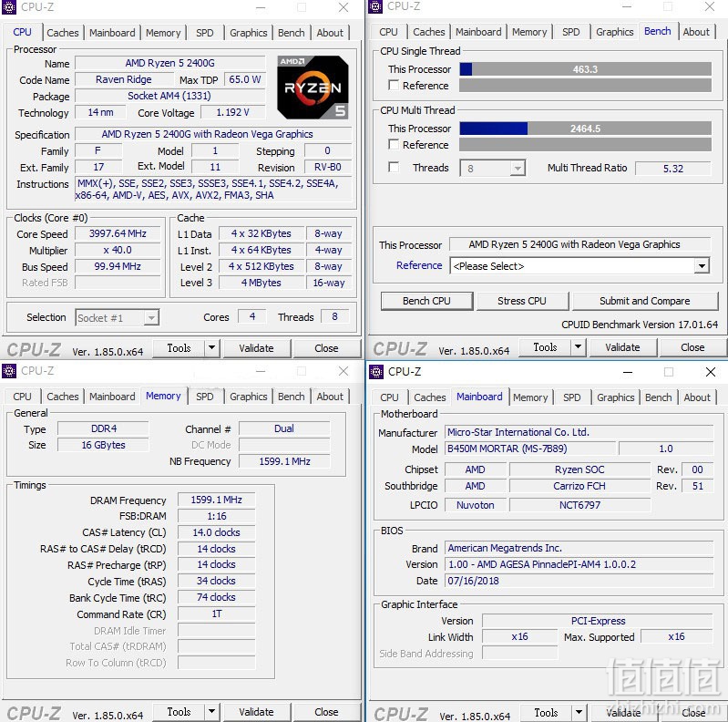The width and height of the screenshot is (728, 722).
Task: Click Close button in the Bench window footer
Action: pyautogui.click(x=692, y=347)
